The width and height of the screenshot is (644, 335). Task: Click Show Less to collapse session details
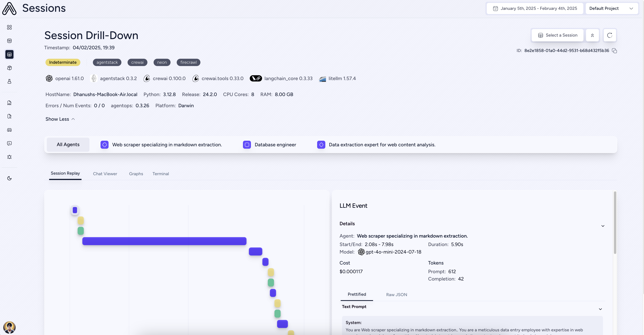(60, 119)
